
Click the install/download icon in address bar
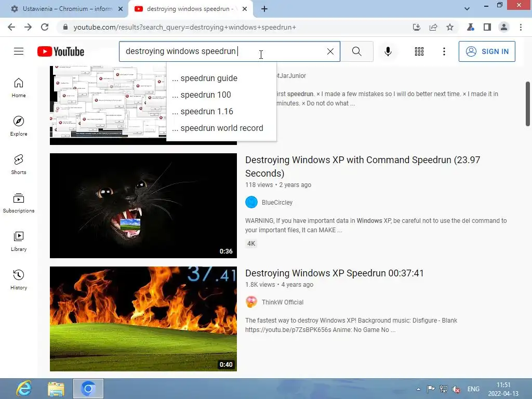417,27
